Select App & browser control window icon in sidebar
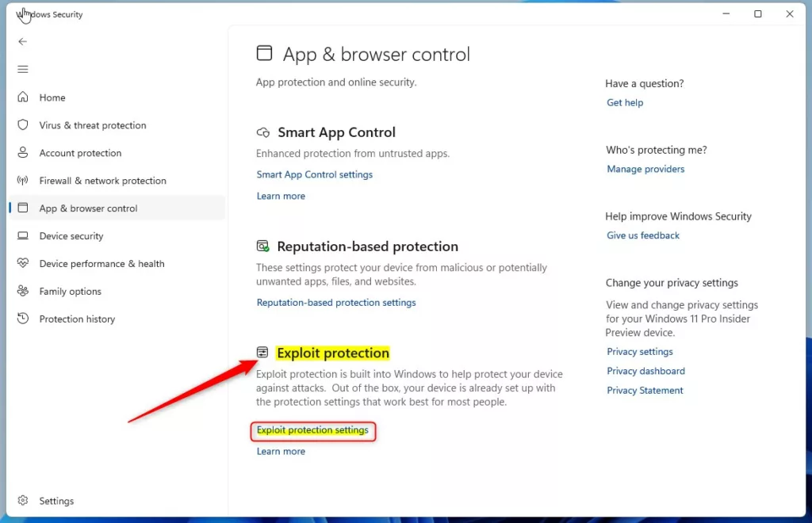 [23, 208]
